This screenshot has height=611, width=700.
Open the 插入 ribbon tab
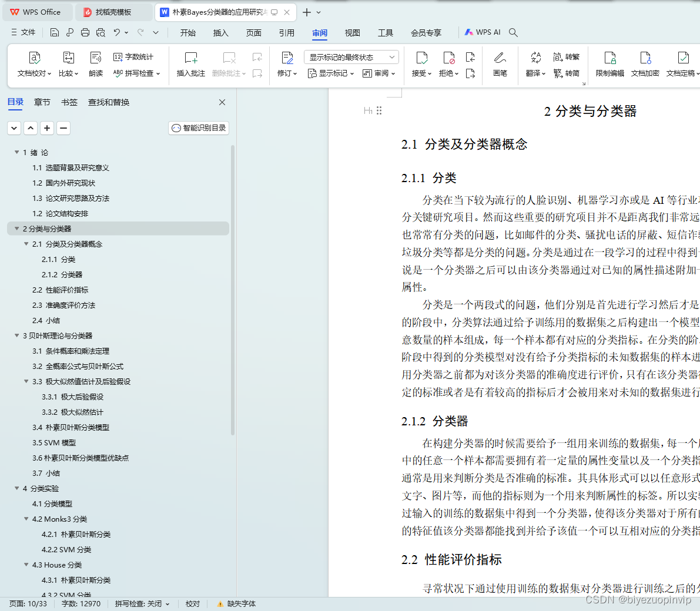(x=220, y=32)
